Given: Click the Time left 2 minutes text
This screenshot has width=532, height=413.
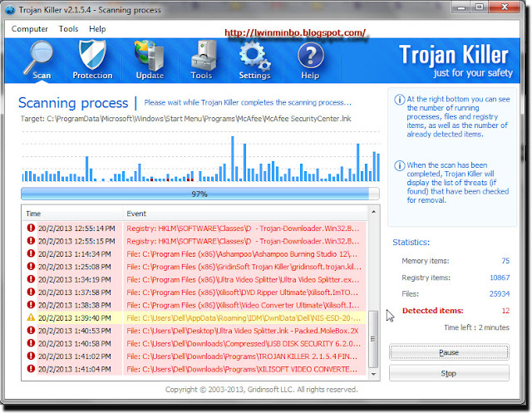Looking at the screenshot, I should [476, 327].
